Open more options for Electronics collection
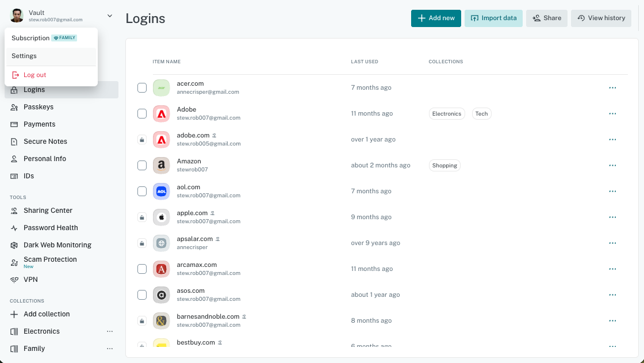The width and height of the screenshot is (644, 363). coord(110,331)
